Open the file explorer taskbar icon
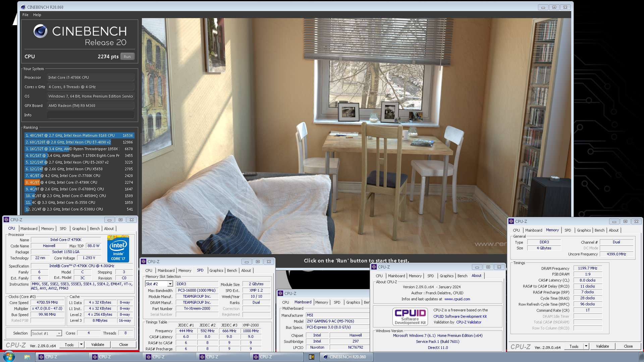Viewport: 644px width, 362px height. pos(27,357)
